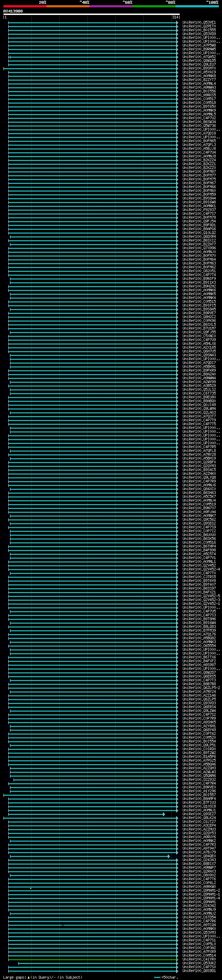Screen dimensions: 222x980
Task: Select hit label UniRef100_Q68Y49
Action: point(199,730)
